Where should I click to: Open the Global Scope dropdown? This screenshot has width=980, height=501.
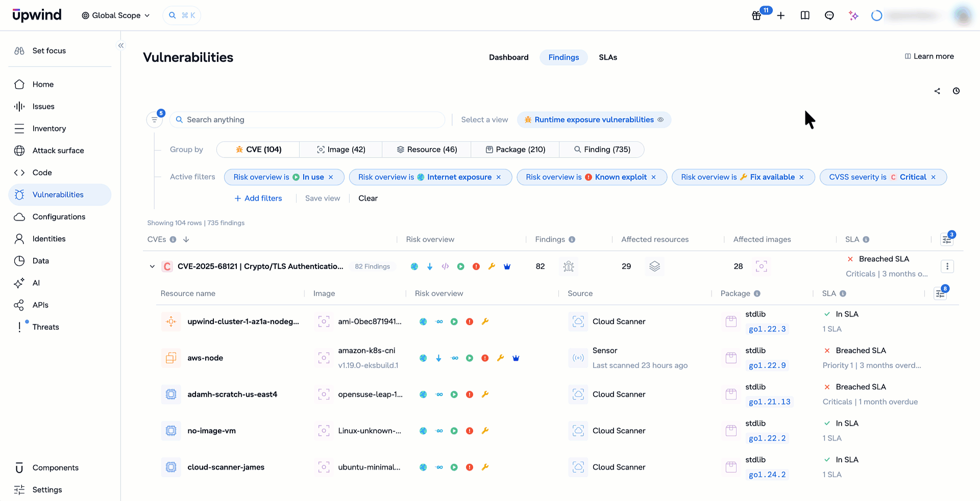point(116,15)
